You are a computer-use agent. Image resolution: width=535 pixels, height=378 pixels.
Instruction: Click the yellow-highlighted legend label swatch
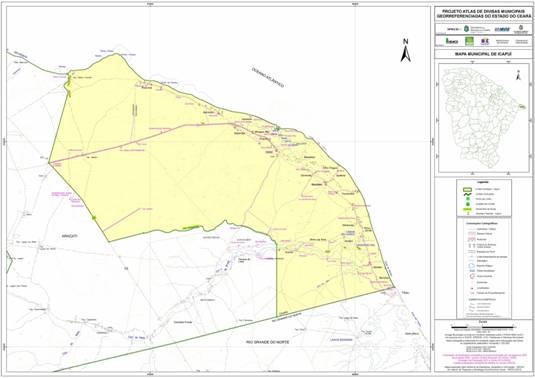[467, 209]
